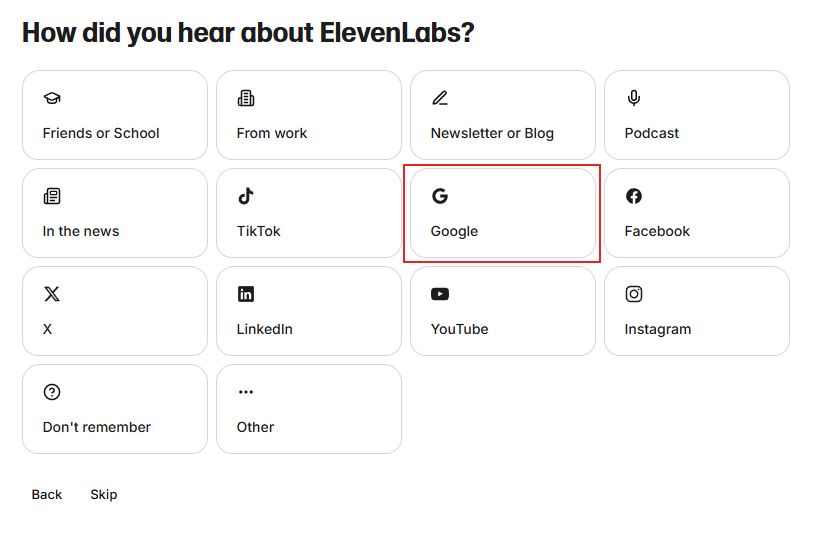Viewport: 822px width, 535px height.
Task: Go Back to the previous step
Action: click(47, 495)
